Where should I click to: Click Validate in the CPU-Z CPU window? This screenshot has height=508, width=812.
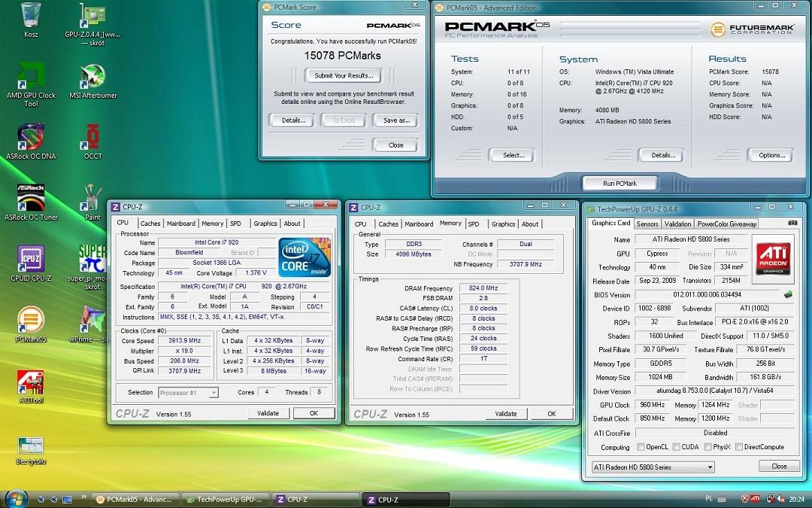[268, 413]
